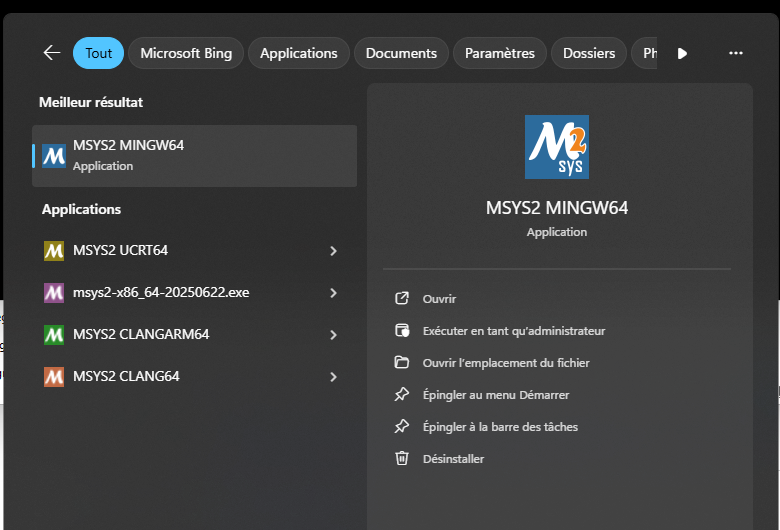
Task: Click the Ouvrir open-window icon
Action: click(401, 298)
